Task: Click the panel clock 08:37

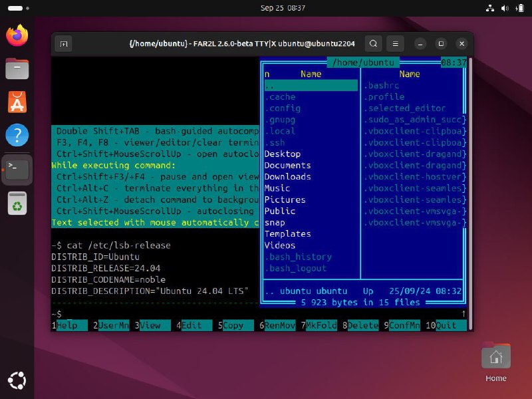Action: click(454, 63)
